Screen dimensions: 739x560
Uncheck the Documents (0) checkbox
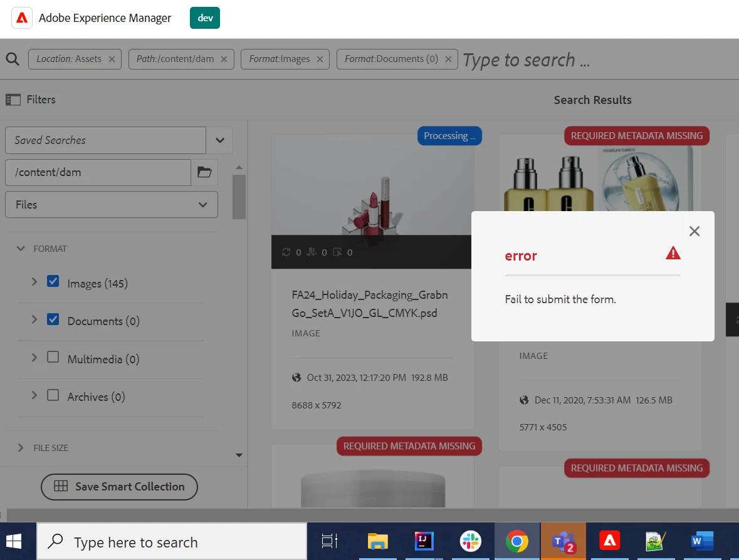click(x=53, y=319)
